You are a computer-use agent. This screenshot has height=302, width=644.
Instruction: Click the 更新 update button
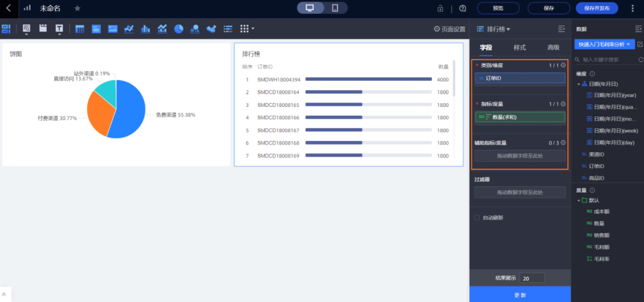pyautogui.click(x=520, y=295)
